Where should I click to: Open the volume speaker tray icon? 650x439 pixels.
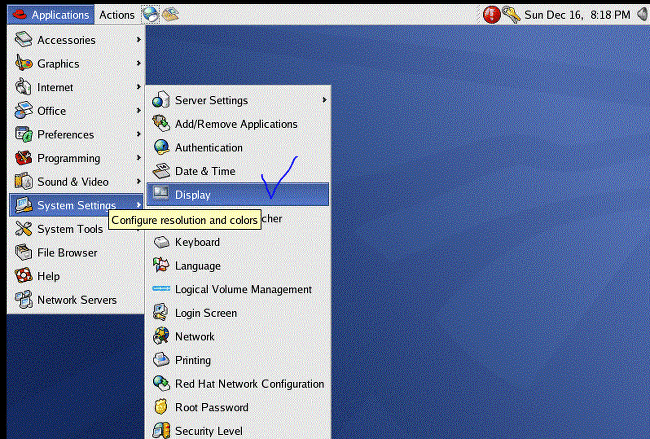643,15
